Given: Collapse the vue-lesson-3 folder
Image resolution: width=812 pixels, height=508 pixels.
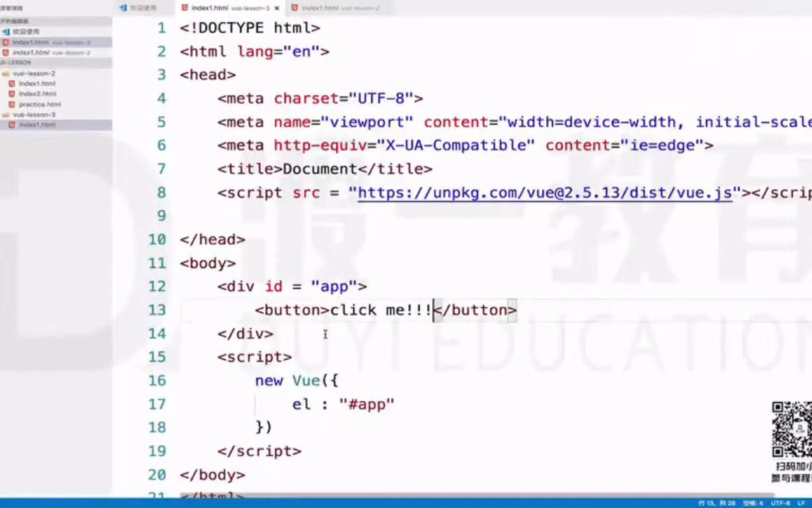Looking at the screenshot, I should coord(34,114).
